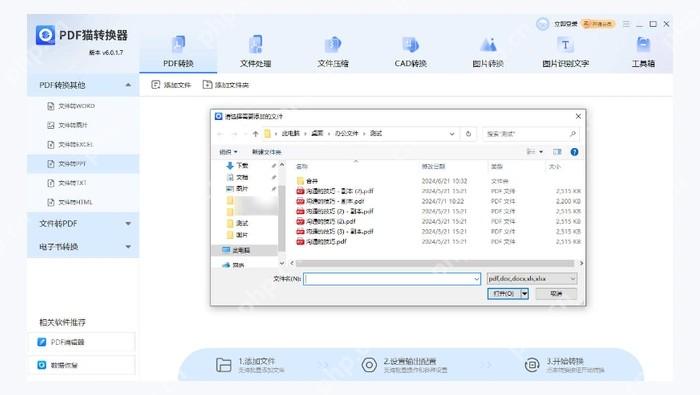Screen dimensions: 700x395
Task: Open the 数据恢复 recommended software
Action: tap(81, 365)
